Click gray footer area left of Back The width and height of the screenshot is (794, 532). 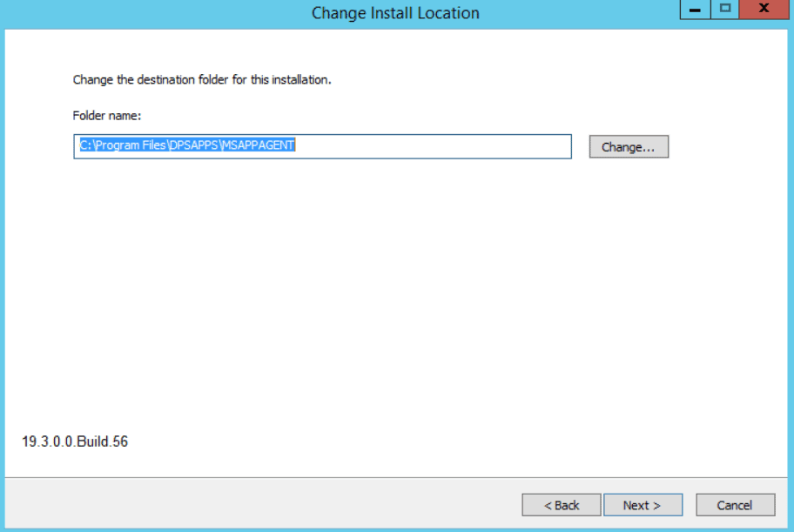[261, 504]
